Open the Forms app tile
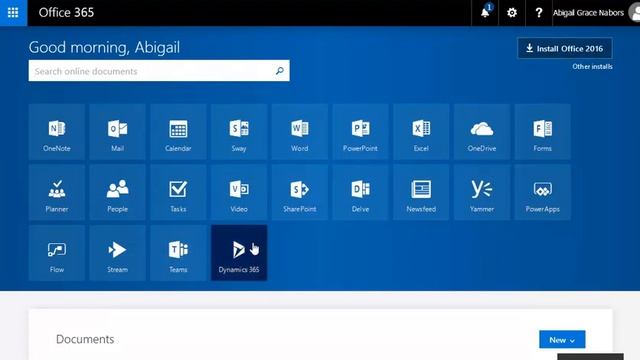Viewport: 640px width, 360px height. (542, 132)
